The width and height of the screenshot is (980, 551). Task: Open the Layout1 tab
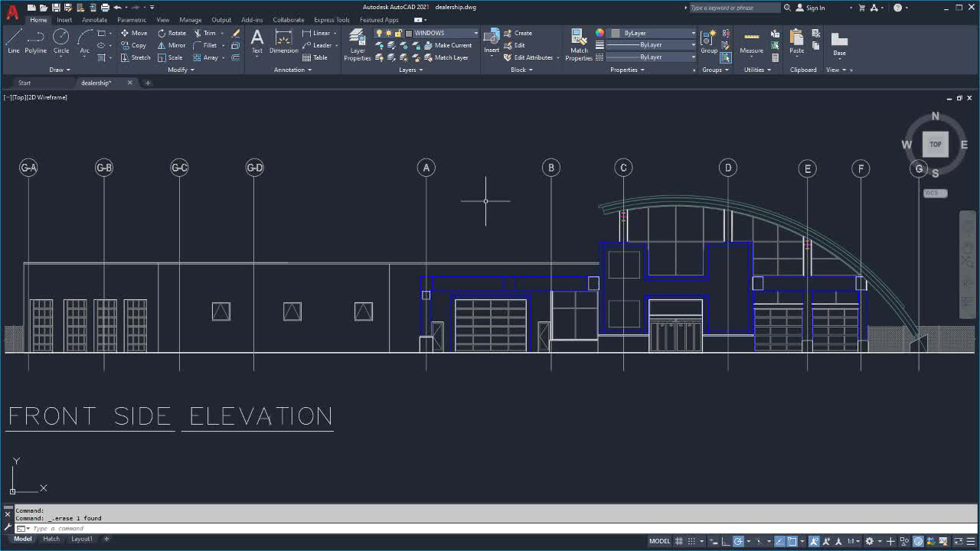point(81,539)
